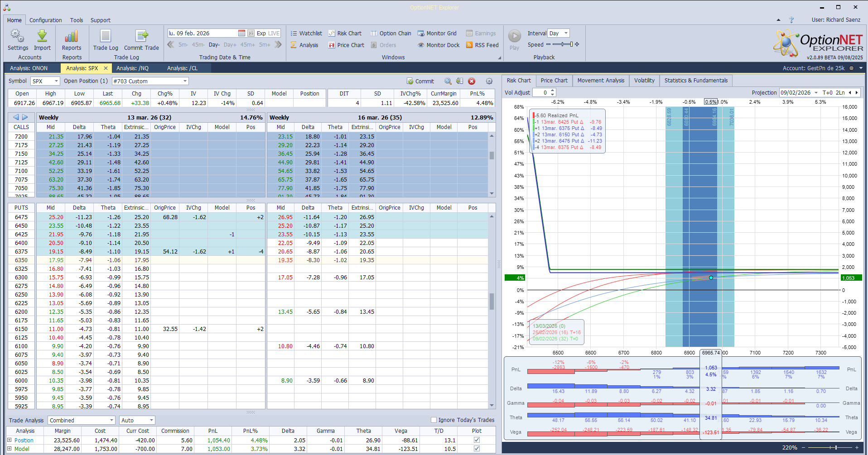Open the Trade Log icon
The height and width of the screenshot is (455, 868).
point(106,36)
